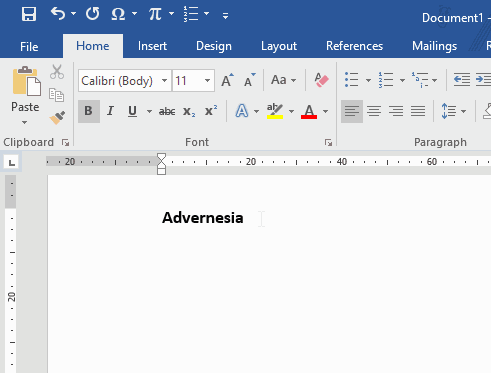Switch to the Design tab
491x373 pixels.
click(x=214, y=46)
